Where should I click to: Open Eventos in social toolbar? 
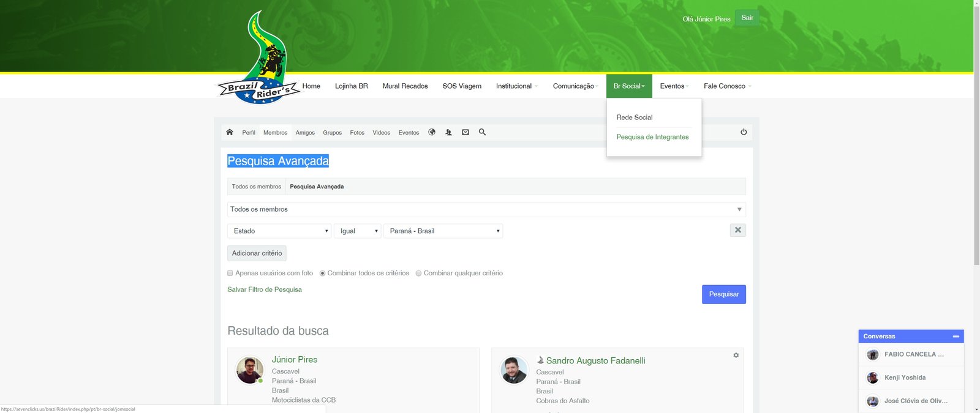[409, 133]
